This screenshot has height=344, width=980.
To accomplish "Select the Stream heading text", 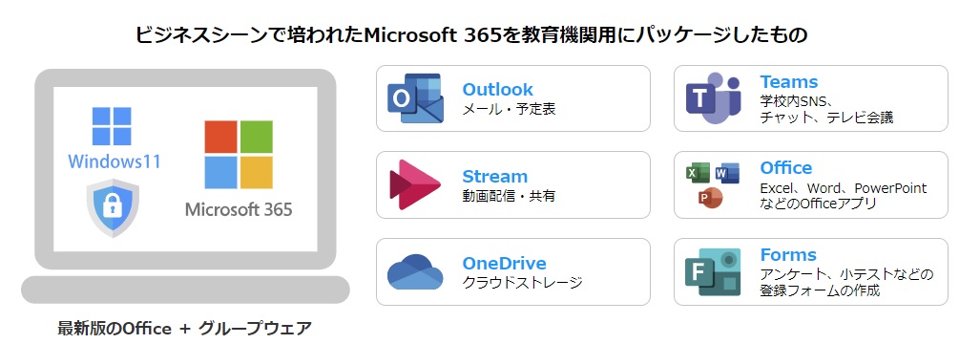I will 495,177.
